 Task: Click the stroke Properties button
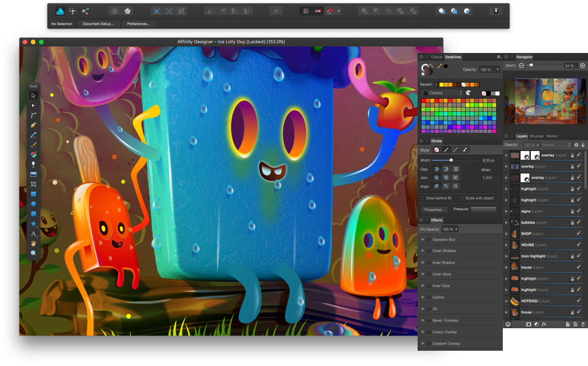point(434,209)
